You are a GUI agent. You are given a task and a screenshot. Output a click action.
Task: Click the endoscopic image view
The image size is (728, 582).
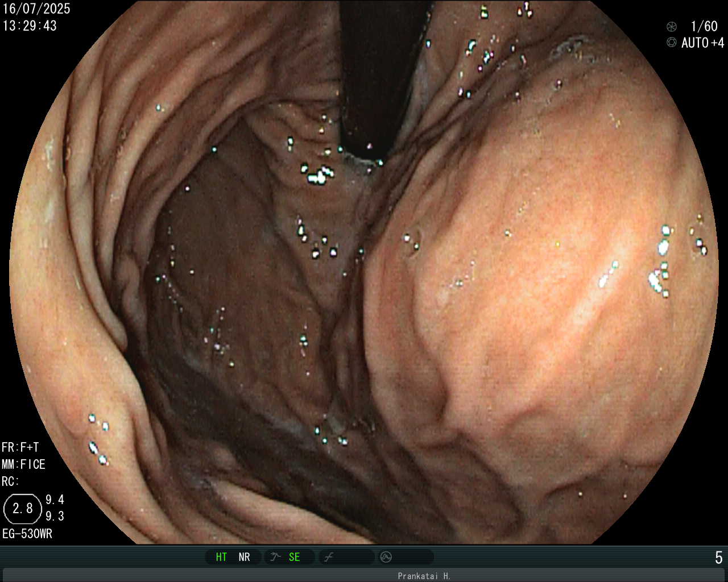click(x=364, y=272)
